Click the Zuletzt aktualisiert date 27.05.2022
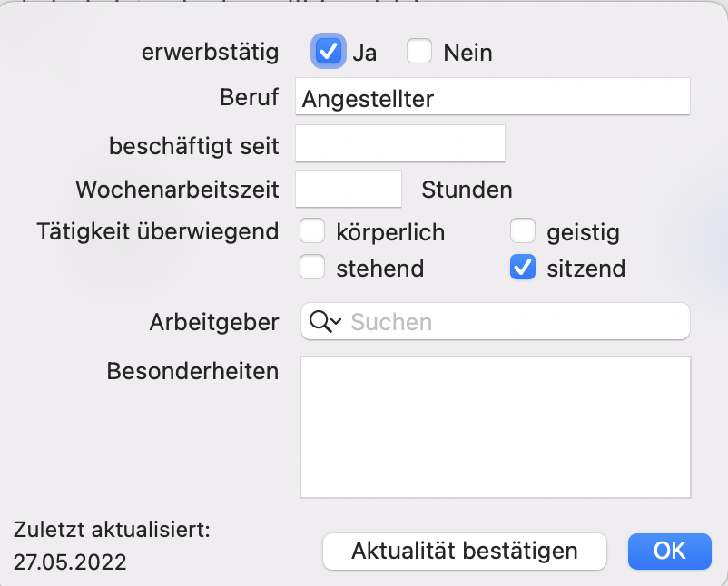 click(x=70, y=562)
